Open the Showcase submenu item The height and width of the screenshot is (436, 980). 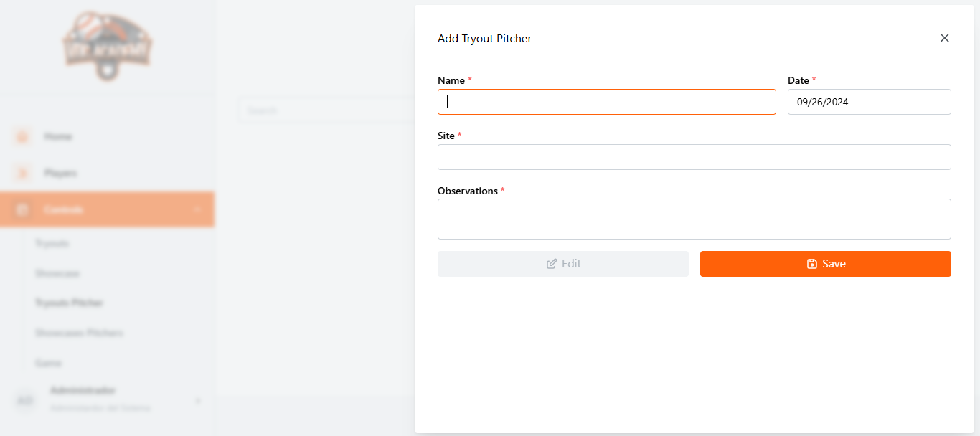[x=57, y=273]
